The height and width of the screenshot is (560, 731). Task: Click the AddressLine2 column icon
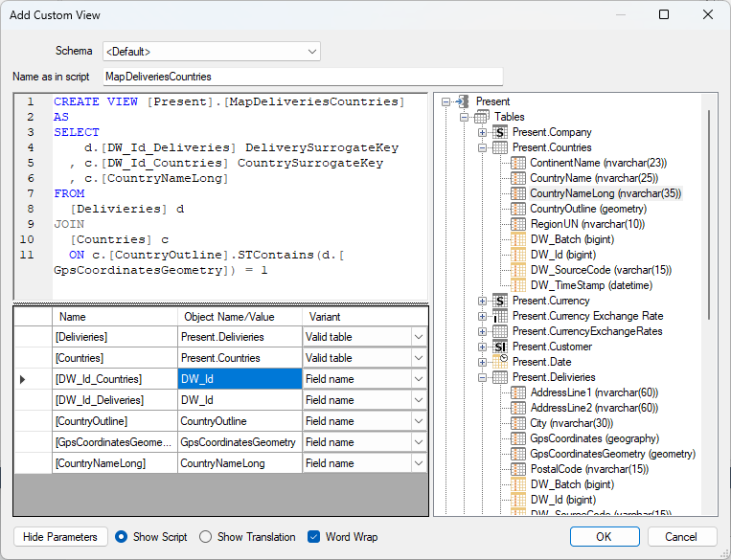[x=518, y=408]
